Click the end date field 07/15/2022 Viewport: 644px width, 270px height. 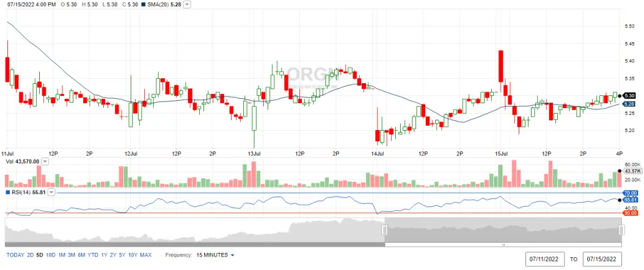pyautogui.click(x=602, y=260)
